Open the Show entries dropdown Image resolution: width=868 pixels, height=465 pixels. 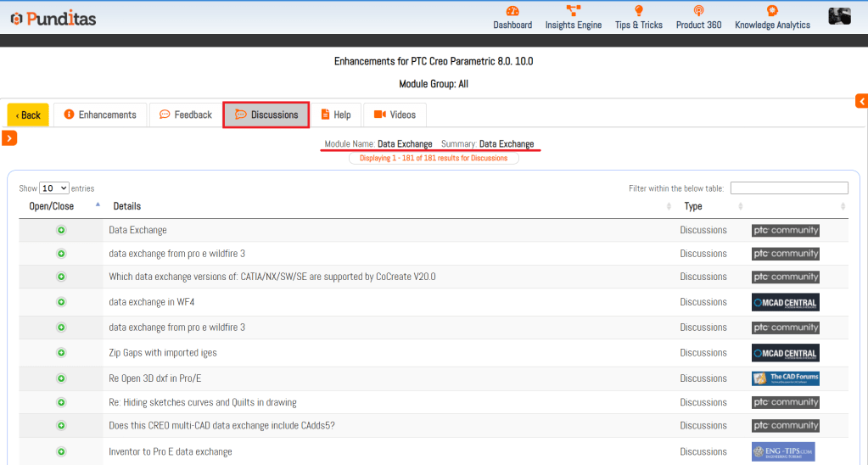pyautogui.click(x=54, y=188)
